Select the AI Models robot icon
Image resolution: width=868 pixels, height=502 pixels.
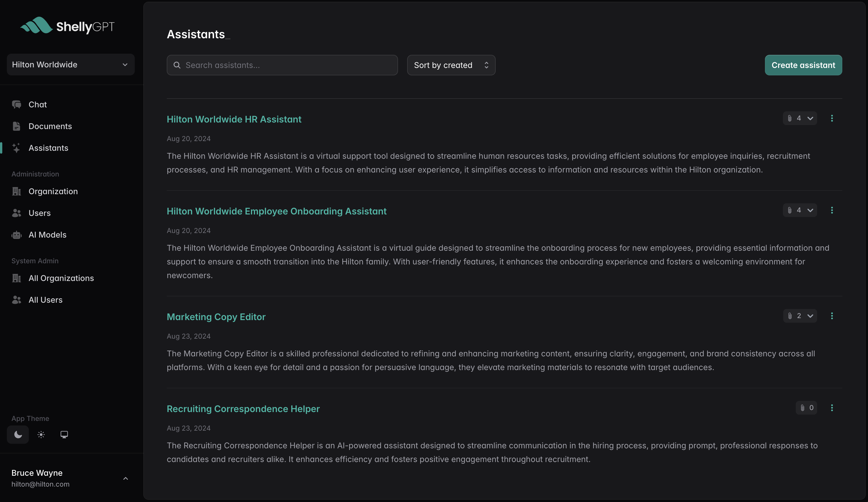coord(17,235)
